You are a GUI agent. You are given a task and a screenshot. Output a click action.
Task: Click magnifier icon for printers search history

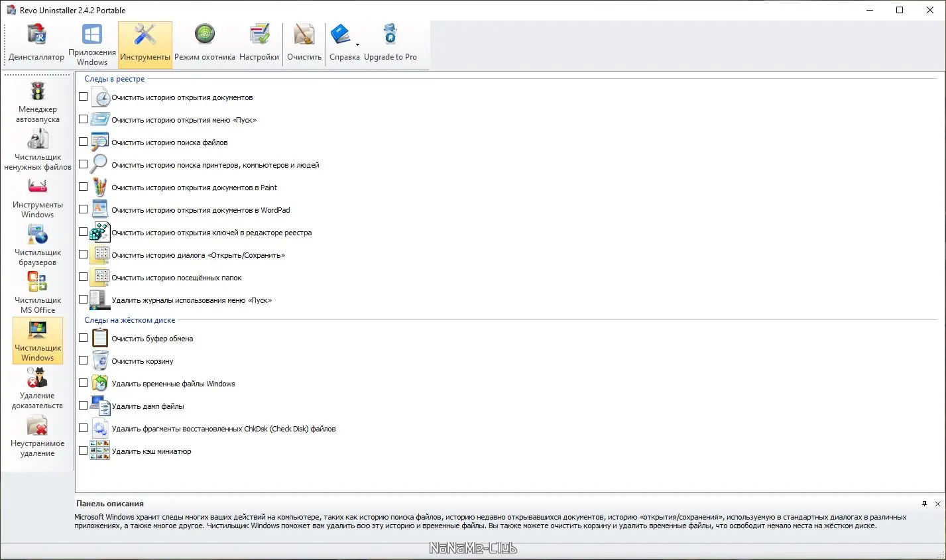100,165
